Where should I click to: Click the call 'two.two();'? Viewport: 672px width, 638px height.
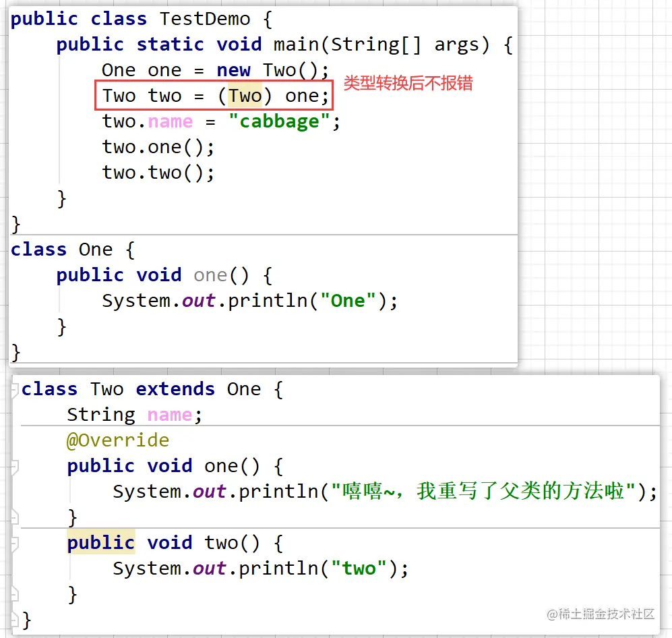(x=158, y=173)
